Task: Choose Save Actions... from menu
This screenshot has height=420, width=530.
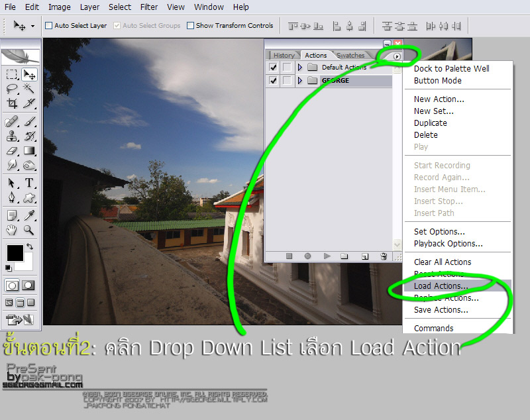Action: point(458,310)
